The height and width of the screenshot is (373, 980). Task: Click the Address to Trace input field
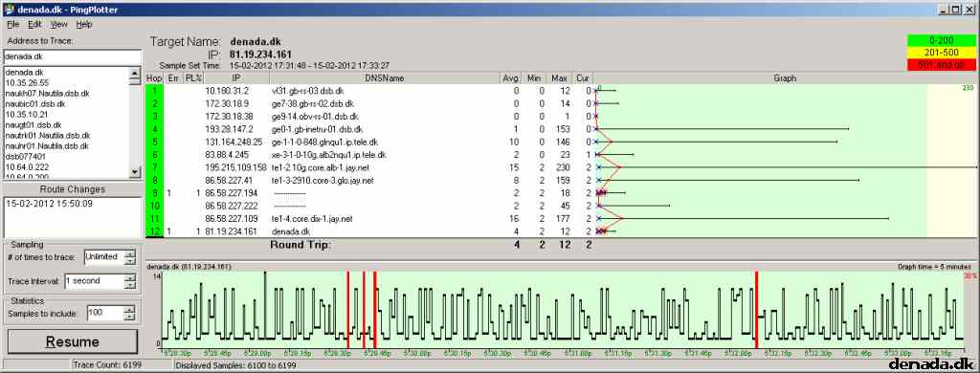[x=73, y=56]
